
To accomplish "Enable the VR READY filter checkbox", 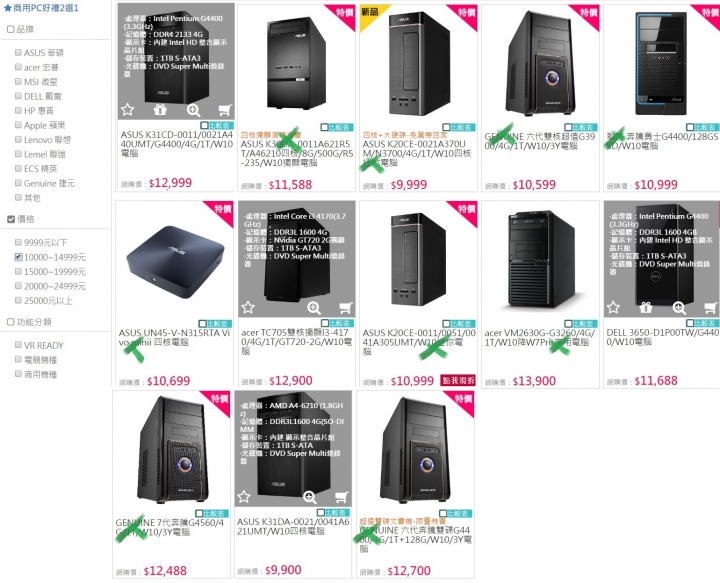I will (18, 345).
